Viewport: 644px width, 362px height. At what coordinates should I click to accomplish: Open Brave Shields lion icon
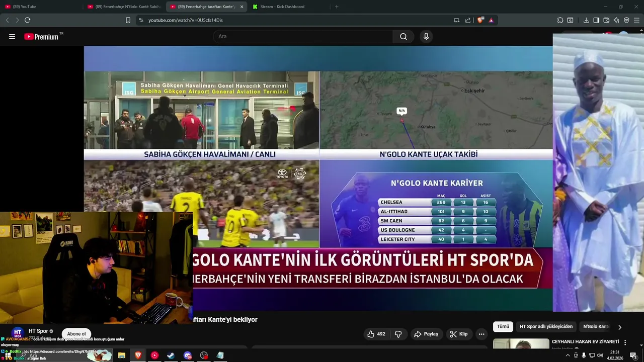[480, 20]
